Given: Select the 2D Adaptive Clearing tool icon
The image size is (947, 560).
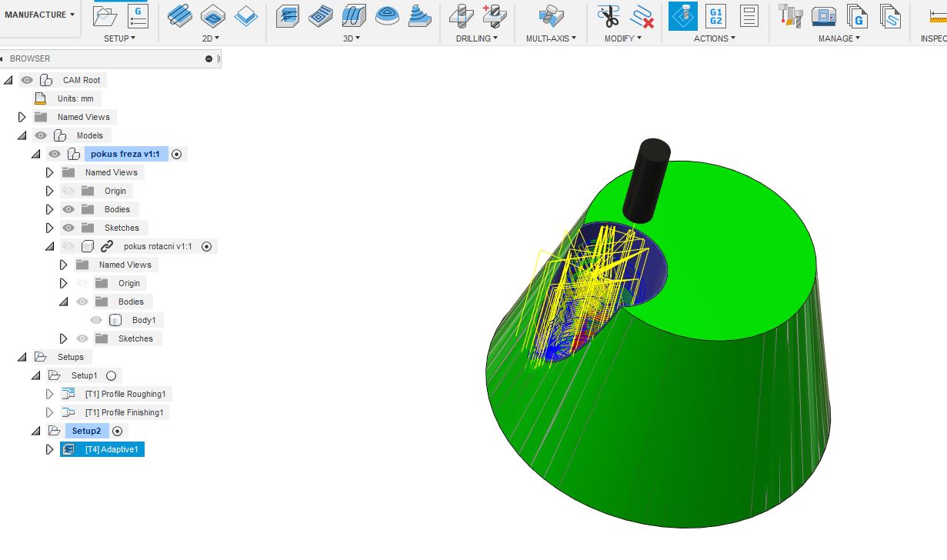Looking at the screenshot, I should tap(180, 15).
